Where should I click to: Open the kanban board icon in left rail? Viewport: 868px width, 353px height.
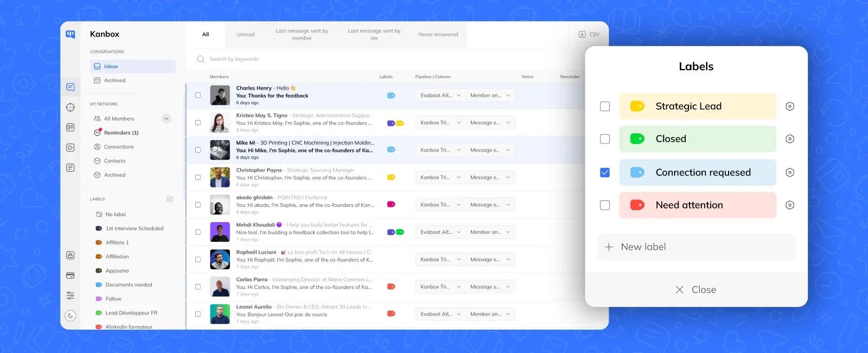71,127
